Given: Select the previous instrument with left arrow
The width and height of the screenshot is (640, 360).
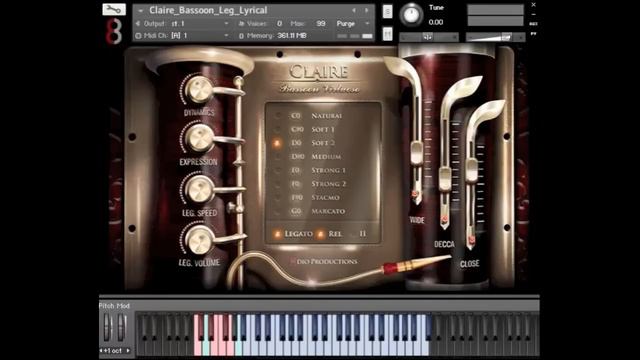Looking at the screenshot, I should pos(353,10).
